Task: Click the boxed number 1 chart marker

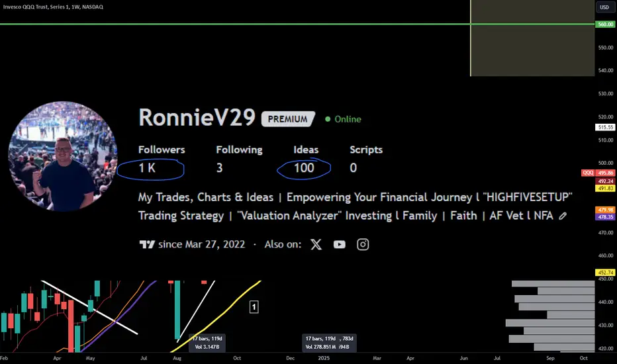Action: (x=254, y=307)
